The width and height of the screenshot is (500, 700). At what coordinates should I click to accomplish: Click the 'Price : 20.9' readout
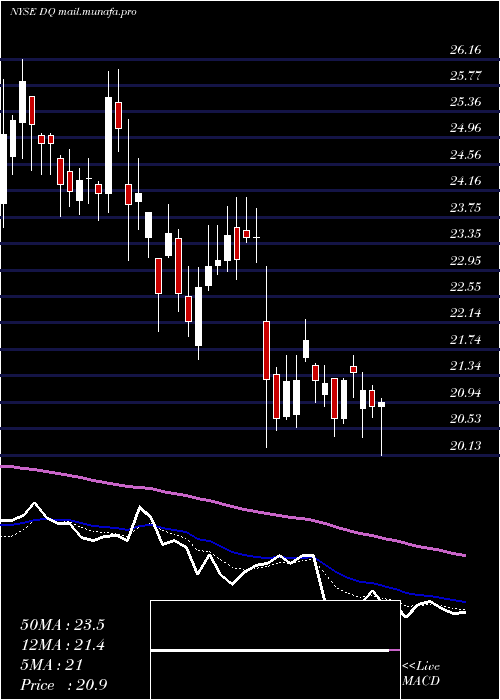pos(64,685)
